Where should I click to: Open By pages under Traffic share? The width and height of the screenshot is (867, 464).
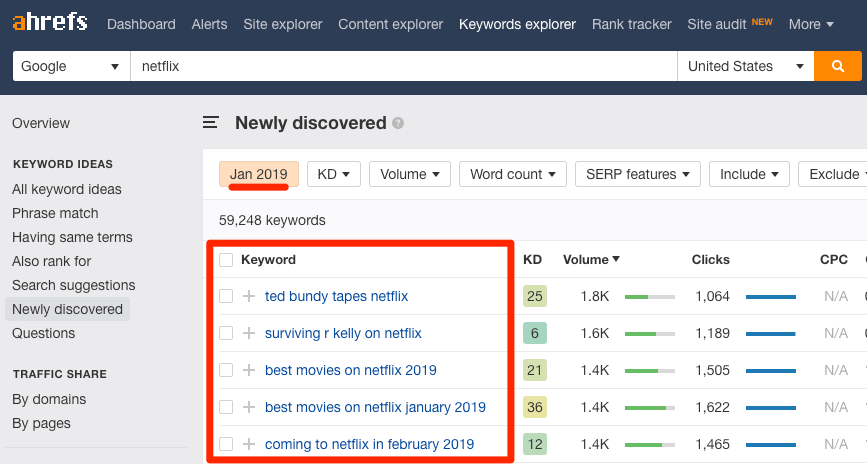pyautogui.click(x=41, y=424)
